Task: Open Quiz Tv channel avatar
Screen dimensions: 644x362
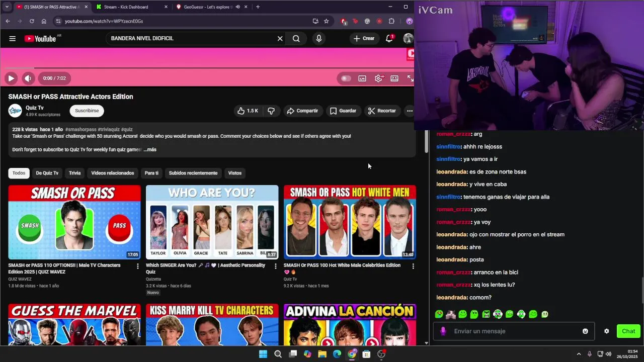Action: (x=15, y=111)
